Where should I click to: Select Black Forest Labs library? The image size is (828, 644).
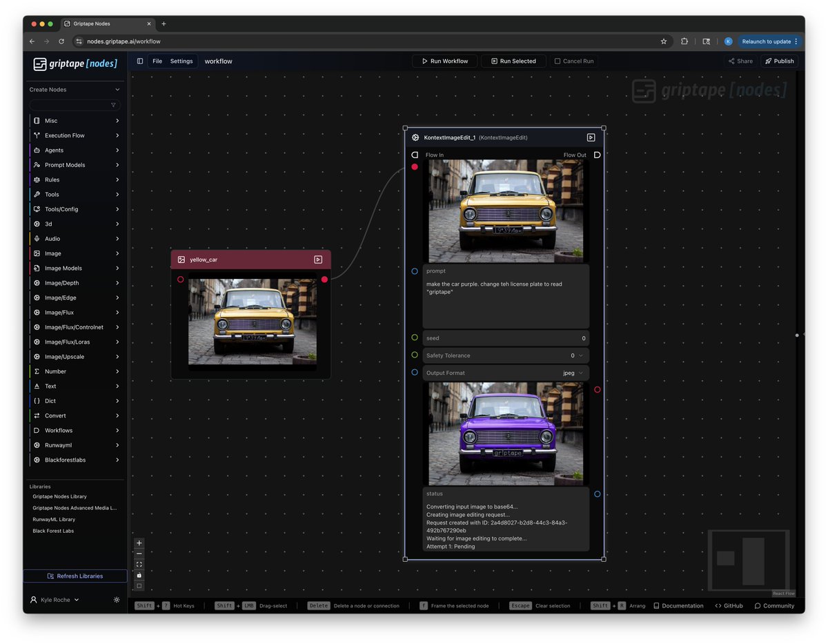coord(53,531)
